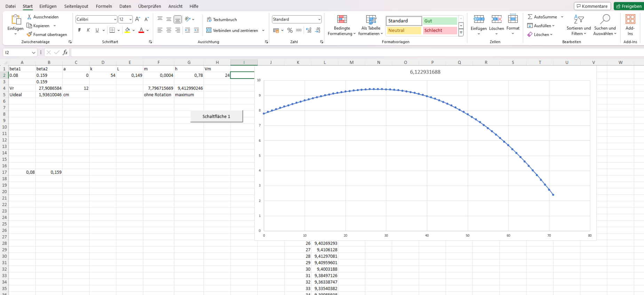
Task: Open Bedingte Formatierung icon
Action: 342,20
